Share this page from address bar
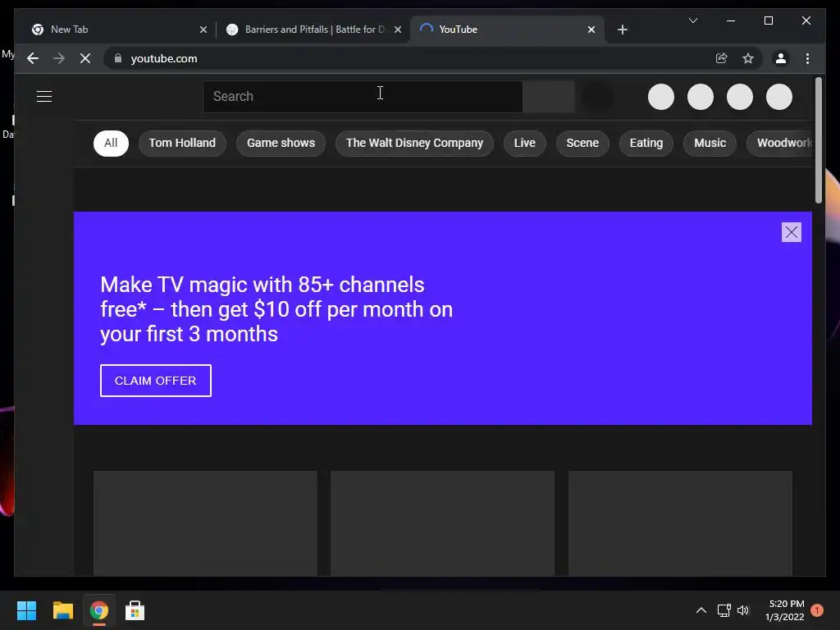This screenshot has height=630, width=840. [x=721, y=58]
